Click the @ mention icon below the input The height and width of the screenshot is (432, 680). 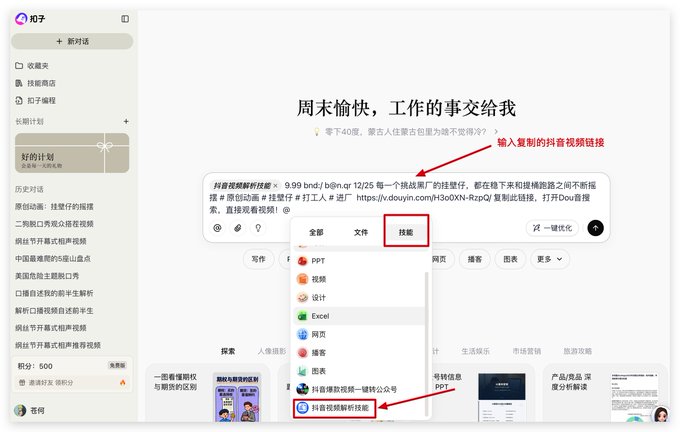[217, 228]
